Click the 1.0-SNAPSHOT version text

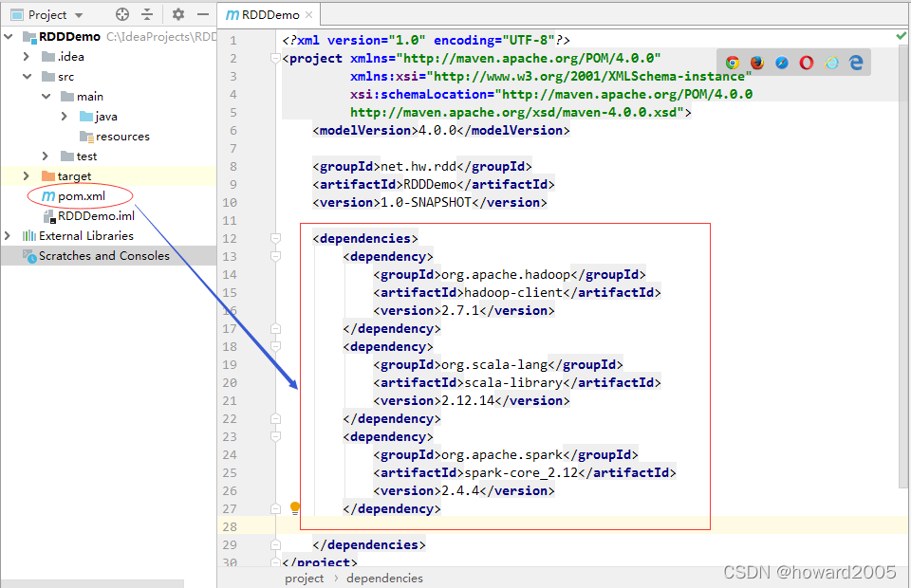426,202
